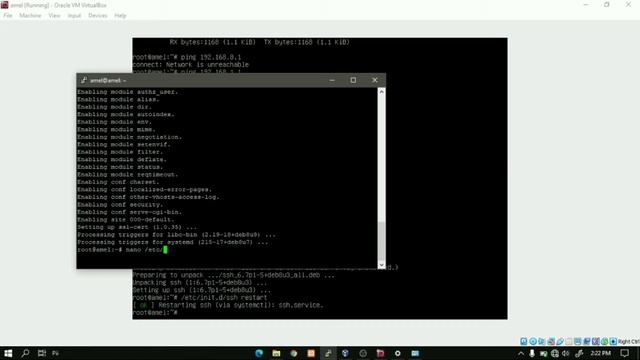
Task: Click the VirtualBox keyboard capture indicator
Action: (613, 341)
